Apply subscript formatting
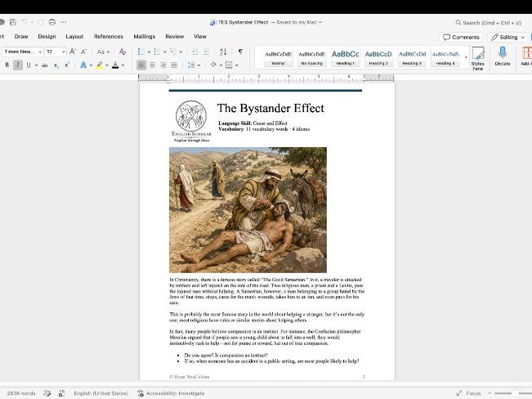Viewport: 532px width, 399px height. coord(56,65)
